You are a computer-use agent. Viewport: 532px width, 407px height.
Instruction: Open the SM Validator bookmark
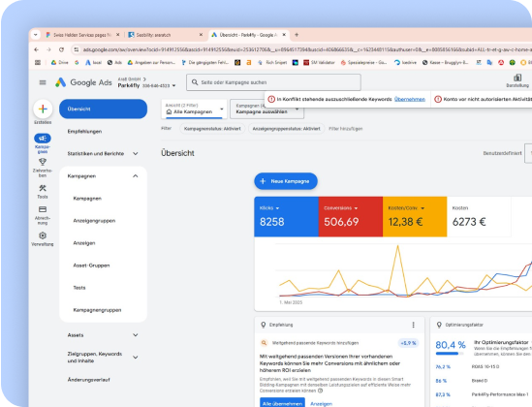[319, 62]
